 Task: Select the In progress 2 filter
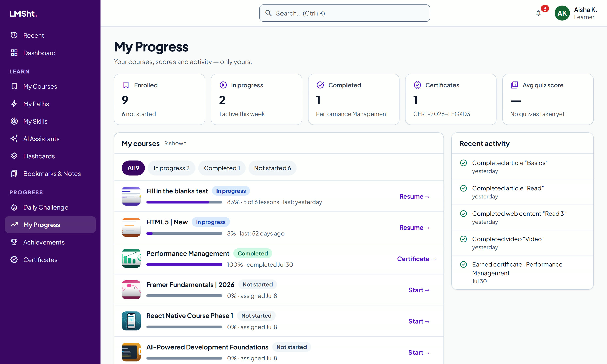click(171, 168)
